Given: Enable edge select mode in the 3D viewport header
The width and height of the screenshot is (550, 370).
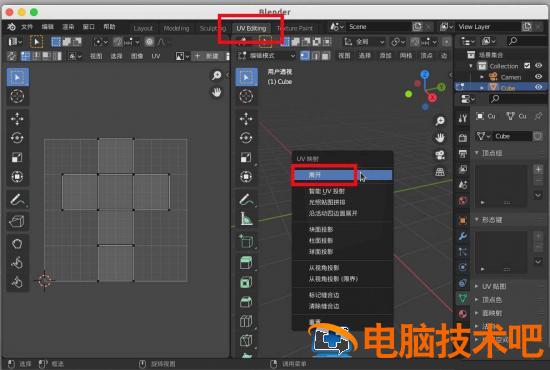Looking at the screenshot, I should [x=315, y=56].
